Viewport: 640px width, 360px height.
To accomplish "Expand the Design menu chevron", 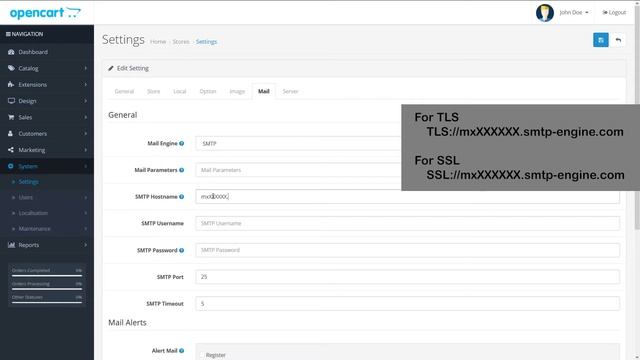I will point(86,101).
